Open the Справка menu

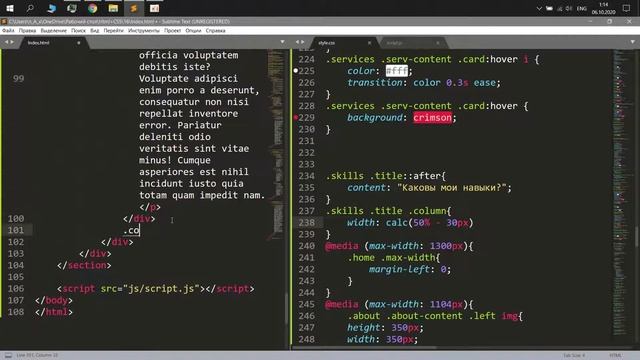[x=216, y=31]
